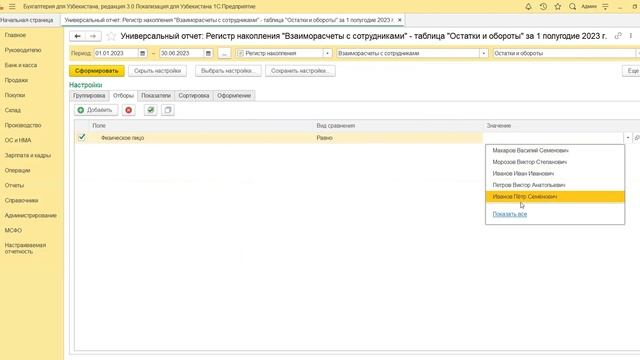
Task: Click start date field 01.01.2023
Action: pyautogui.click(x=116, y=53)
